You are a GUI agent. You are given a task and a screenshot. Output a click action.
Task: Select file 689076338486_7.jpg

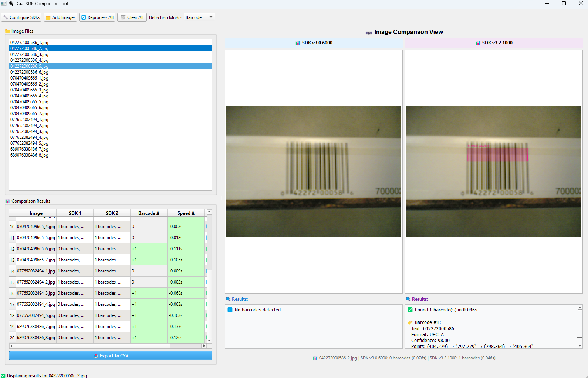click(x=111, y=149)
